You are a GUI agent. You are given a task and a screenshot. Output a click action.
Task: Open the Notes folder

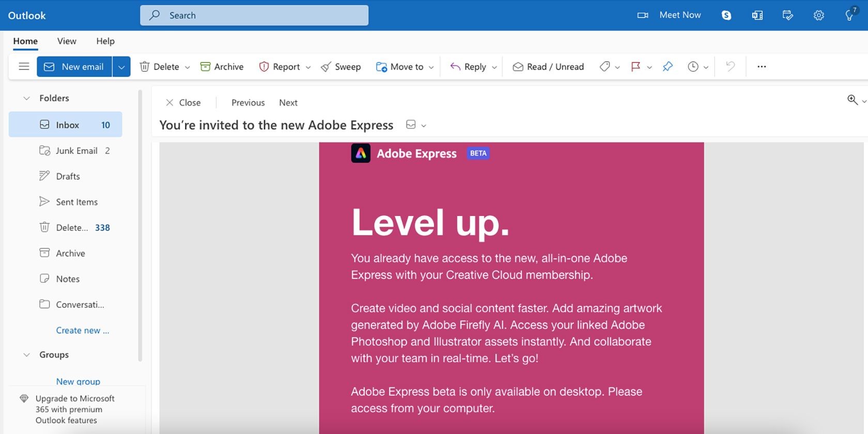click(66, 279)
